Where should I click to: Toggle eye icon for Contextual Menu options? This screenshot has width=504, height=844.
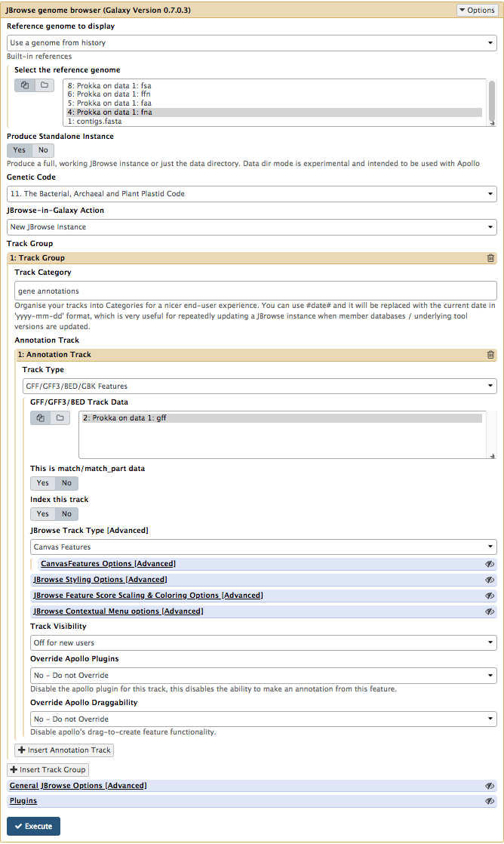click(x=490, y=612)
